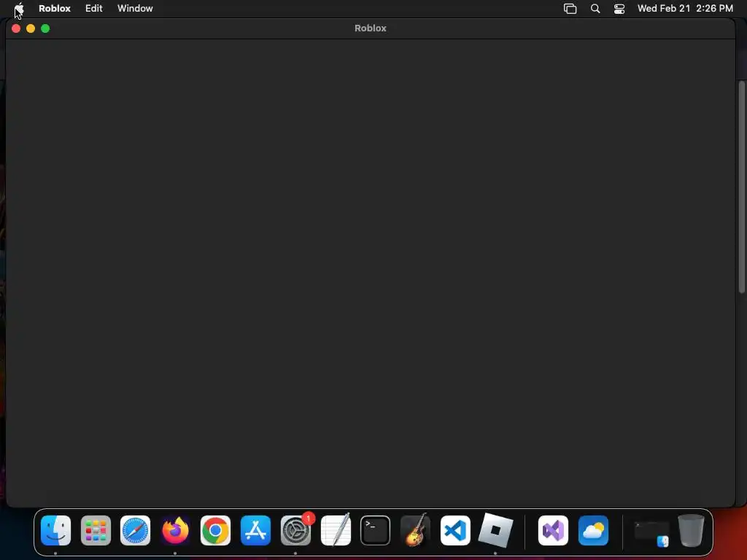Open Stage Manager icon in menu bar
This screenshot has height=560, width=747.
[x=570, y=9]
